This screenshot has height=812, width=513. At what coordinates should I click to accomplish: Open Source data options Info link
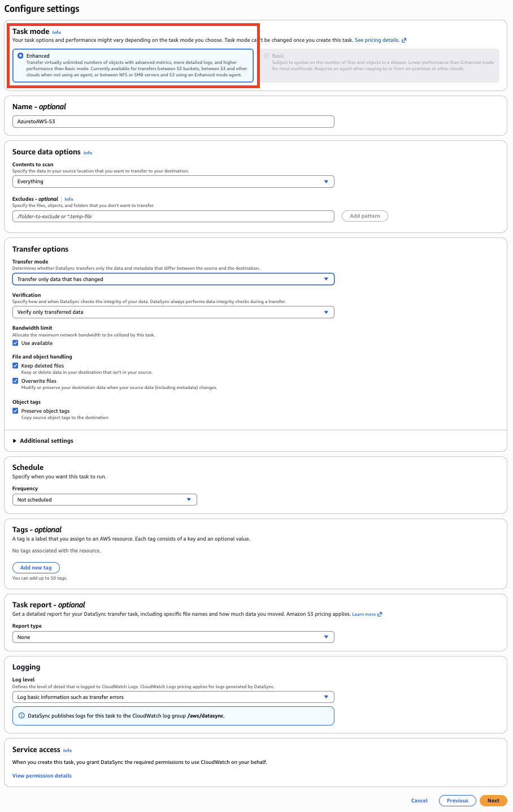pos(88,153)
